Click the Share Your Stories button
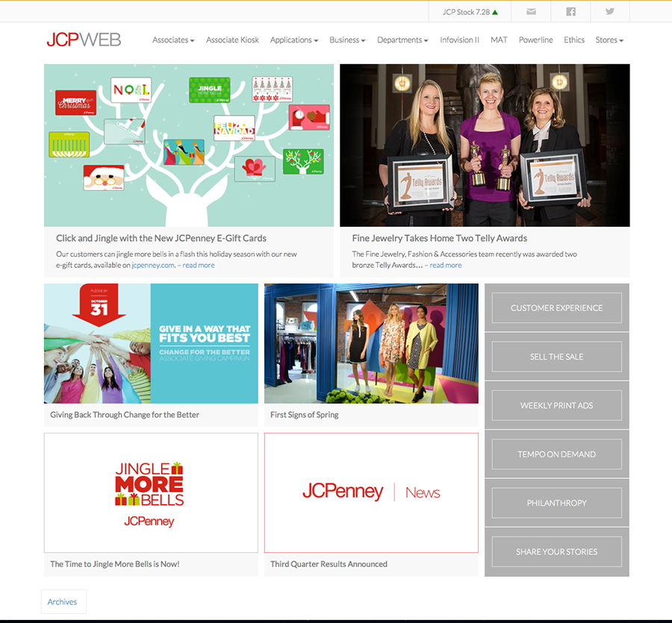This screenshot has width=672, height=623. click(x=557, y=552)
